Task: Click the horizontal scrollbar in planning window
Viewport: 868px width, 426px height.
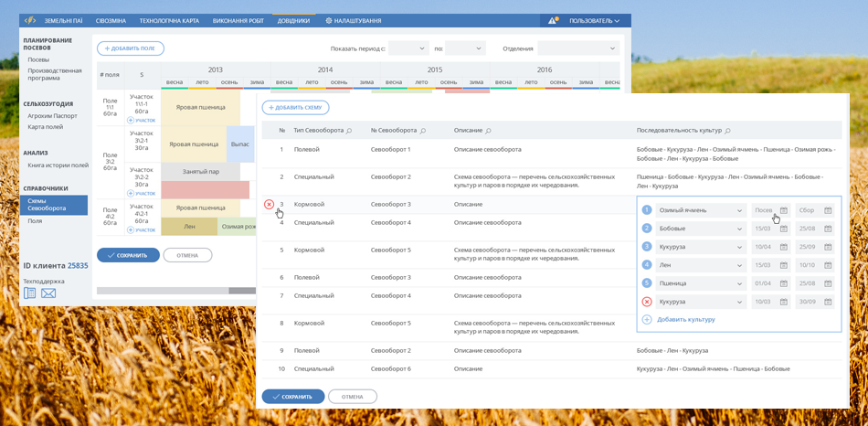Action: [x=176, y=291]
